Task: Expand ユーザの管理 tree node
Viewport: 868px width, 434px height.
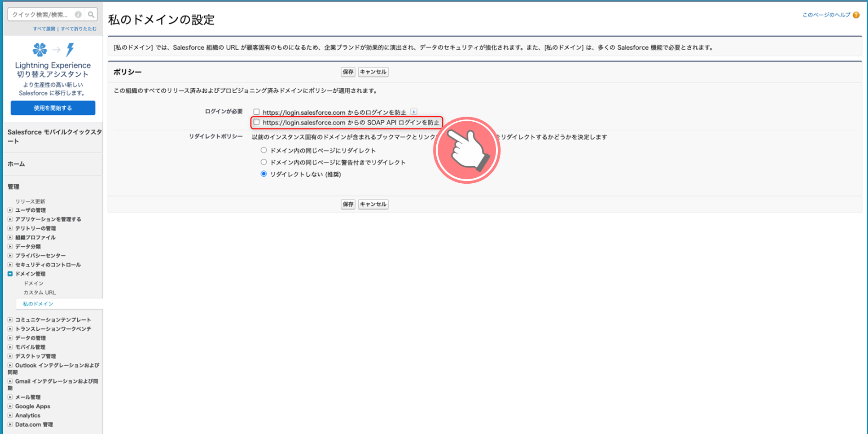Action: [10, 210]
